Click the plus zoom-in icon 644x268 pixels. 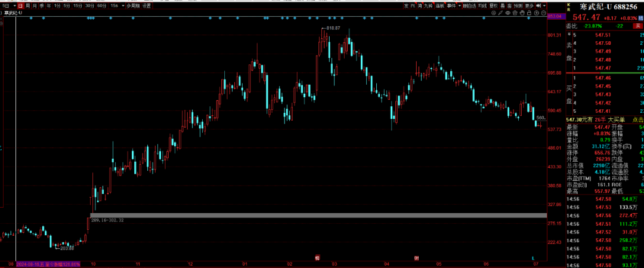[537, 13]
